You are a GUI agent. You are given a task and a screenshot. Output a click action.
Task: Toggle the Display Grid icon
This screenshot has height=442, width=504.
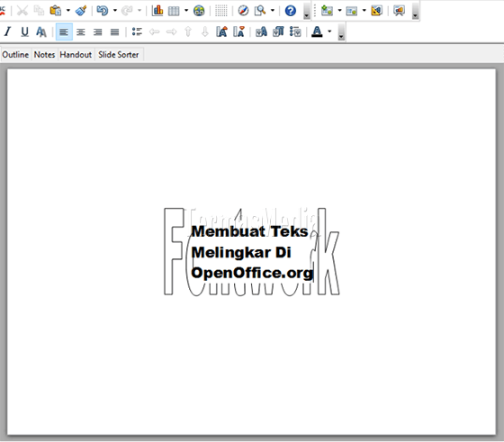click(x=221, y=11)
